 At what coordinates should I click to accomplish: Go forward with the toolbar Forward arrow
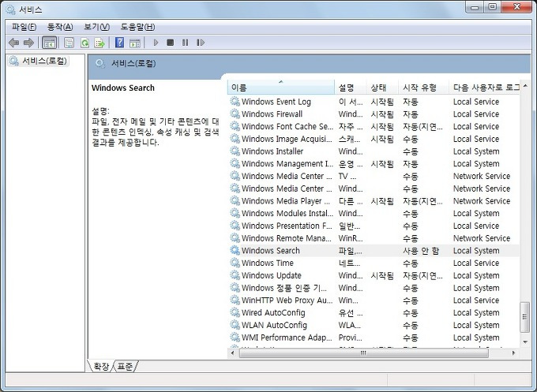(28, 43)
